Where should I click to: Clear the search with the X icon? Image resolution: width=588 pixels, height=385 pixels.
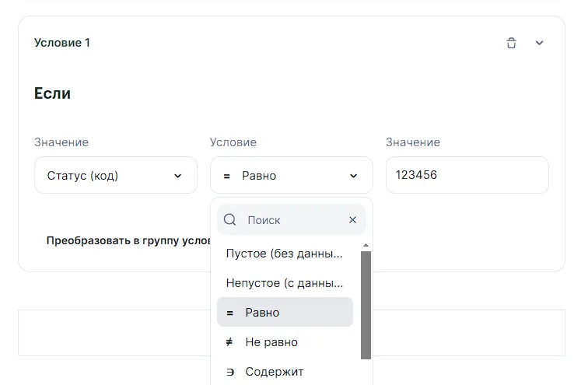pos(352,220)
